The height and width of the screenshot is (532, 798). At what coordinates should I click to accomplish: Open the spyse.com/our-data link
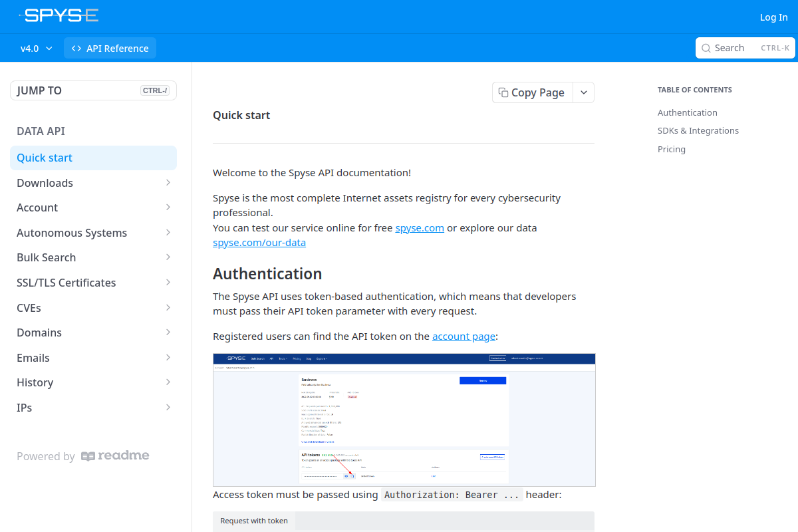pos(259,243)
